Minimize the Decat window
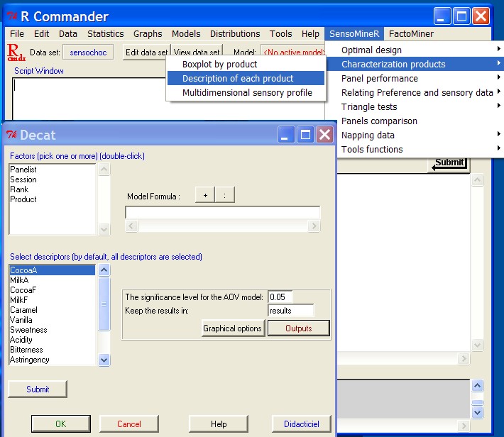This screenshot has height=437, width=504. [x=286, y=134]
